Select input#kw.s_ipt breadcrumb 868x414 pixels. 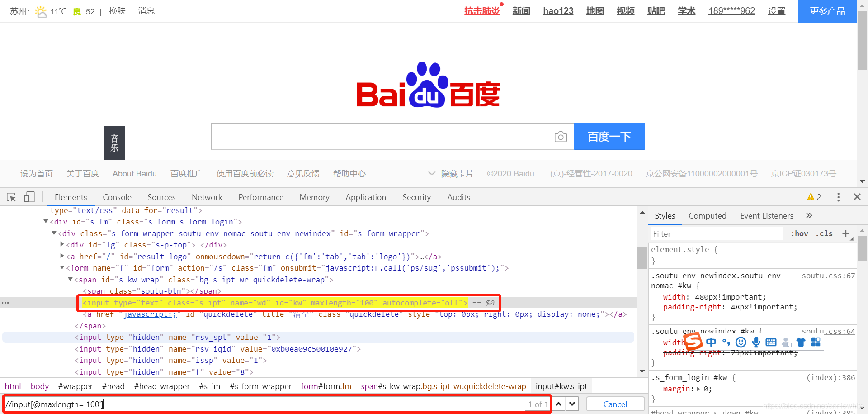[561, 386]
